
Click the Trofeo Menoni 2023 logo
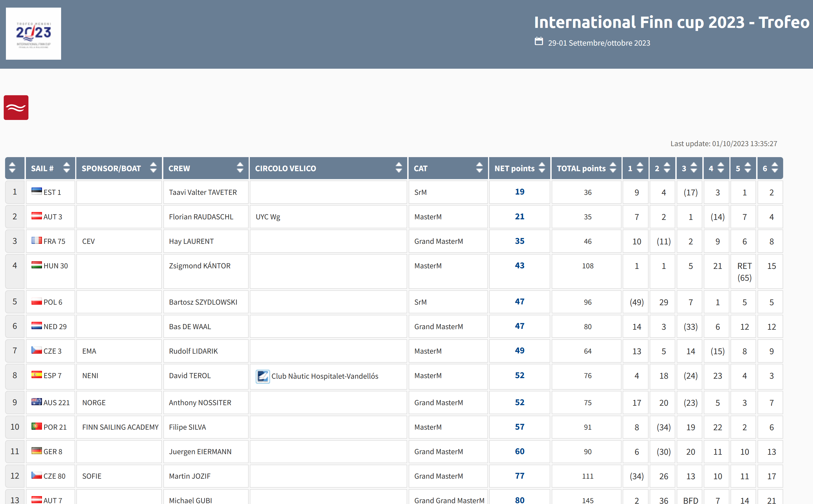(x=33, y=34)
